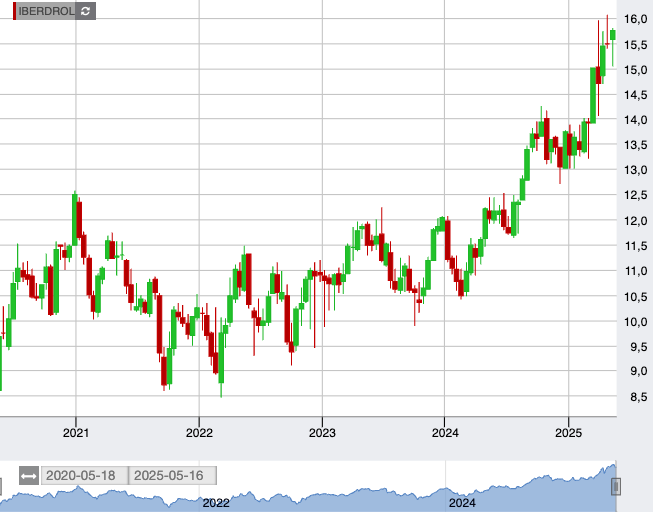Click the refresh icon next to IBERDROL label
This screenshot has height=516, width=657.
click(85, 11)
